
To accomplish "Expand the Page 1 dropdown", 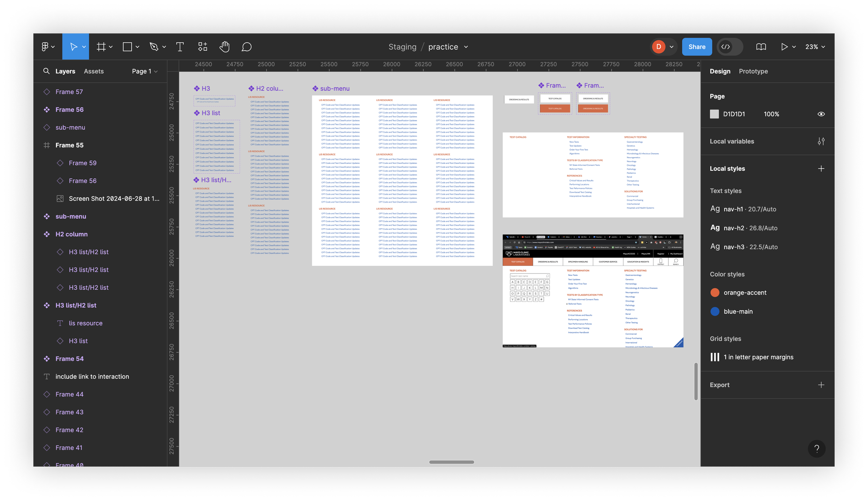I will 145,71.
